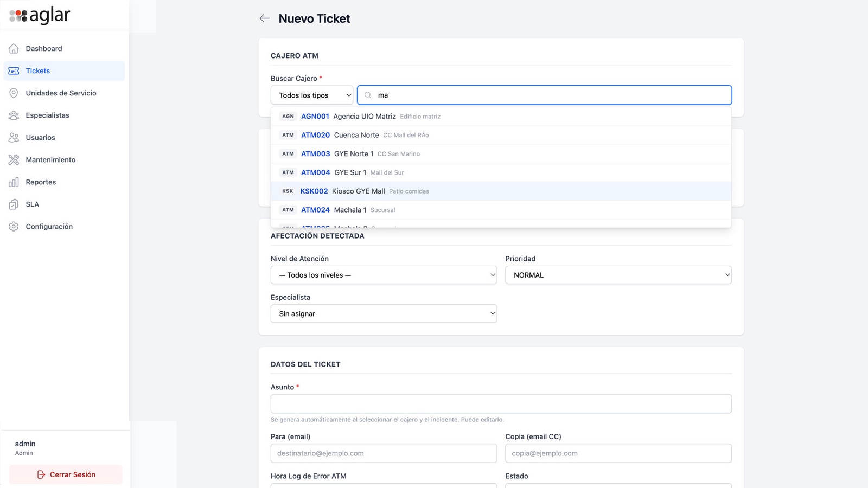868x488 pixels.
Task: Select ATM024 Machala 1 result
Action: click(501, 210)
